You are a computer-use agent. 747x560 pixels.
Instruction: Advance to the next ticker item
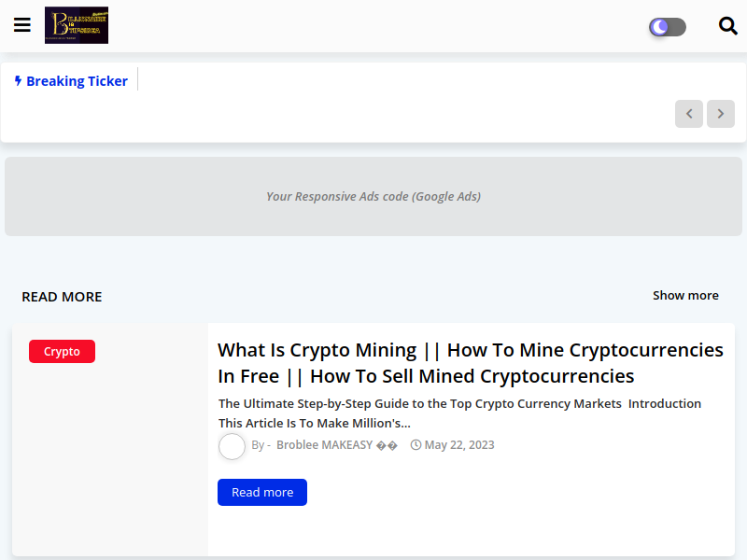click(x=721, y=114)
